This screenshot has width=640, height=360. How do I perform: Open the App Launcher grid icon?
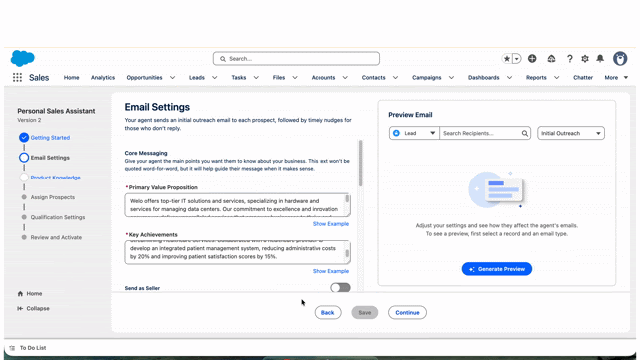(17, 78)
